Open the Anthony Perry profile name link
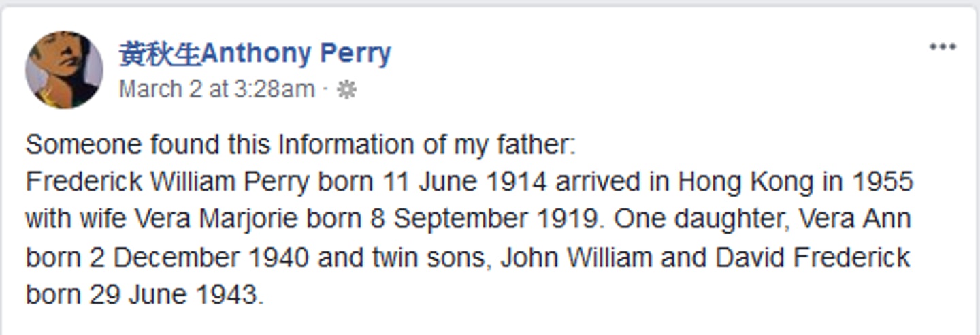Image resolution: width=980 pixels, height=335 pixels. (x=296, y=54)
